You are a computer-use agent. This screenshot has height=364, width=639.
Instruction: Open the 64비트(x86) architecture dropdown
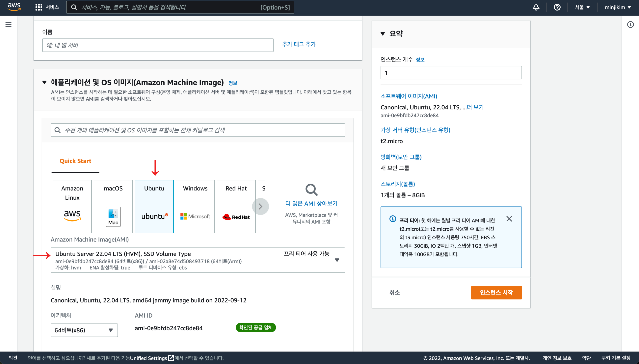[x=84, y=330]
